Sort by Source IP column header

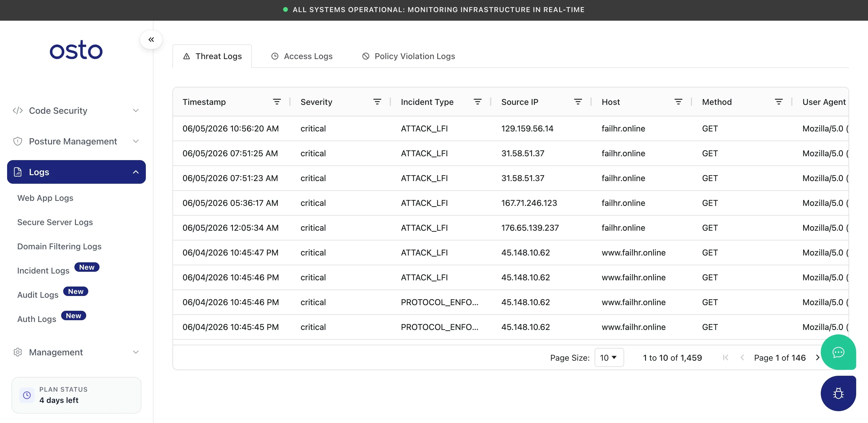tap(520, 102)
